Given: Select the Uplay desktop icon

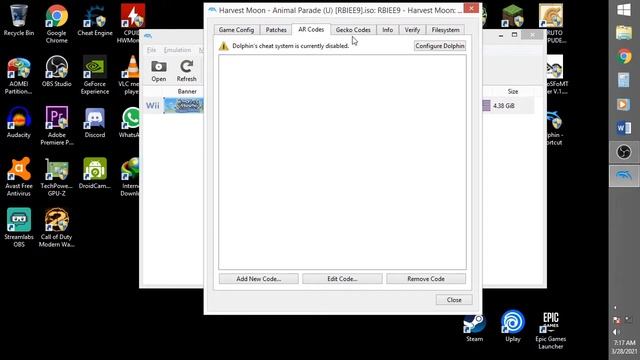Looking at the screenshot, I should click(x=513, y=326).
